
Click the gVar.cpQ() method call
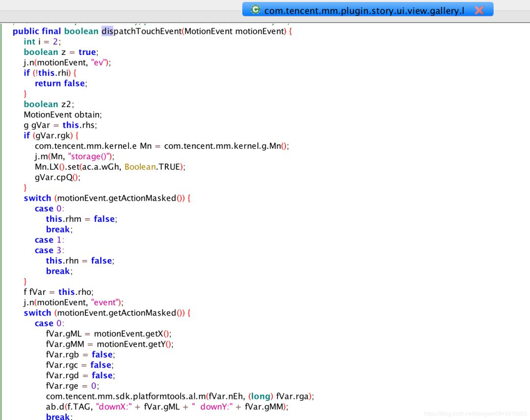point(57,177)
